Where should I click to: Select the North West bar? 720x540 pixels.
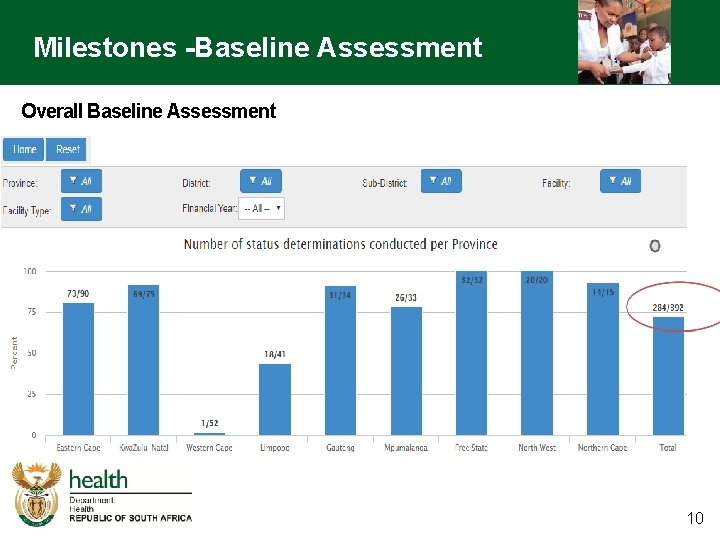[x=537, y=353]
